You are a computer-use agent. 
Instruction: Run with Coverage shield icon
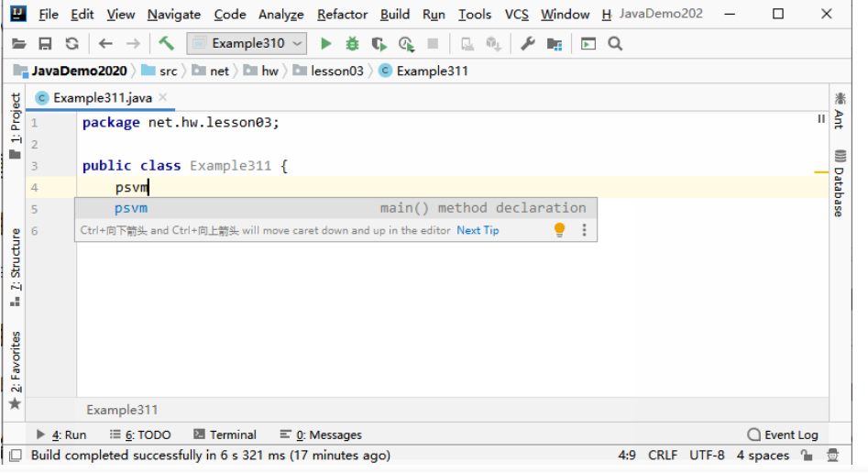pyautogui.click(x=379, y=44)
